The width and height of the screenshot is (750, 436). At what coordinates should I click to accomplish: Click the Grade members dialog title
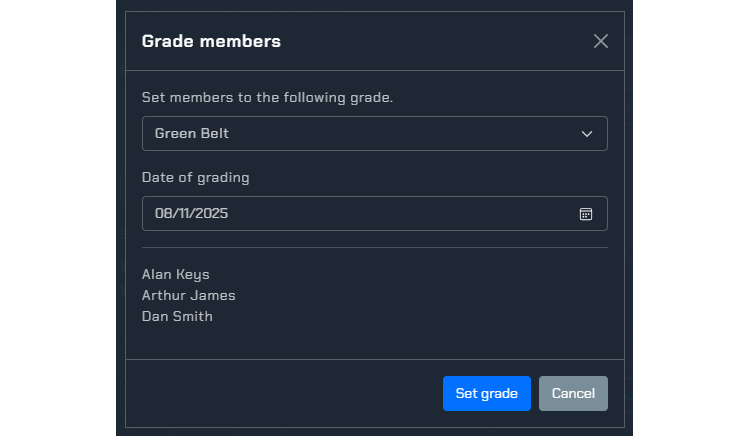(211, 41)
